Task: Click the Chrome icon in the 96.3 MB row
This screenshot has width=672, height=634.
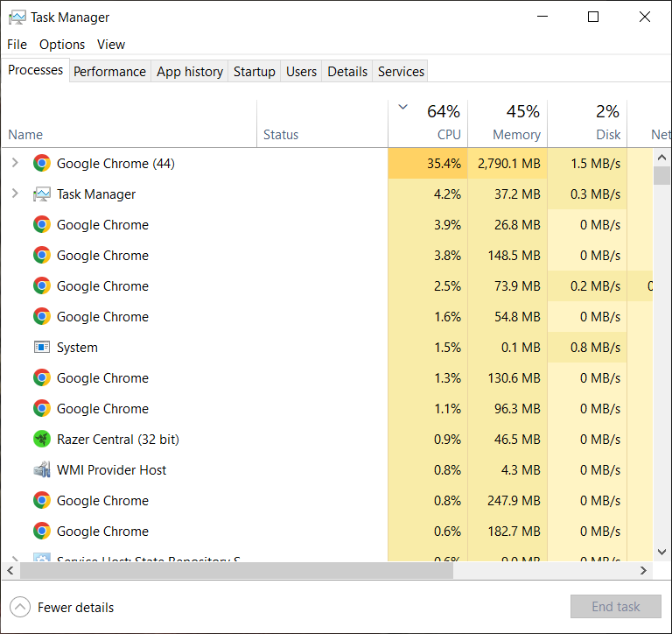Action: pos(42,408)
